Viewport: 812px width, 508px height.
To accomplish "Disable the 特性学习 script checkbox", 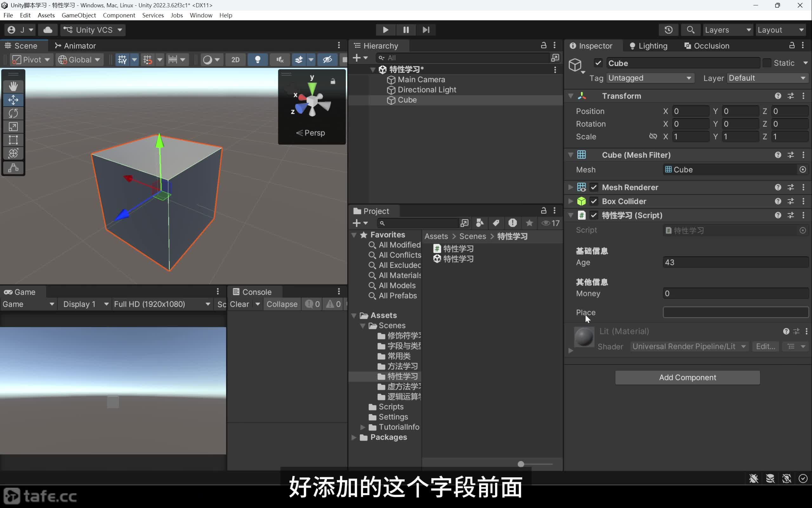I will click(593, 215).
